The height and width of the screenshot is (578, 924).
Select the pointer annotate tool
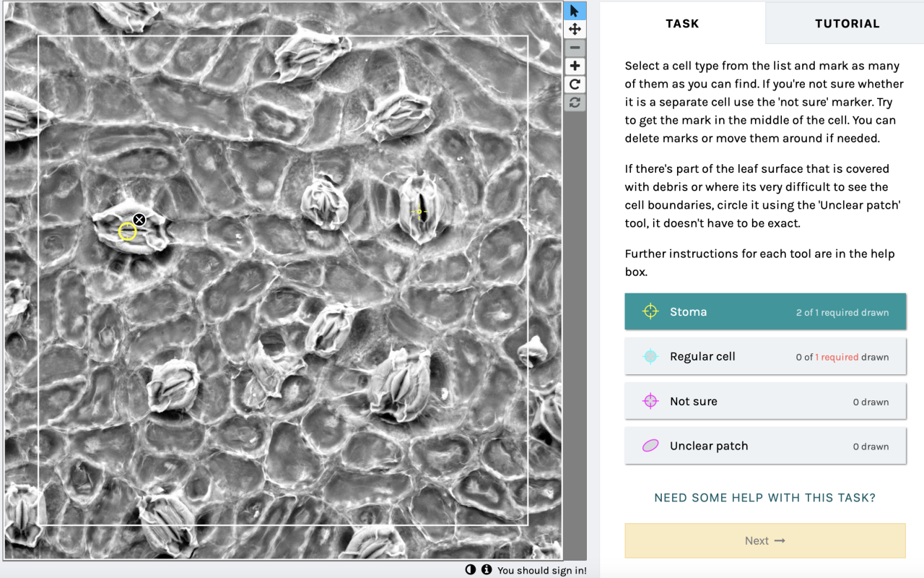(x=575, y=11)
